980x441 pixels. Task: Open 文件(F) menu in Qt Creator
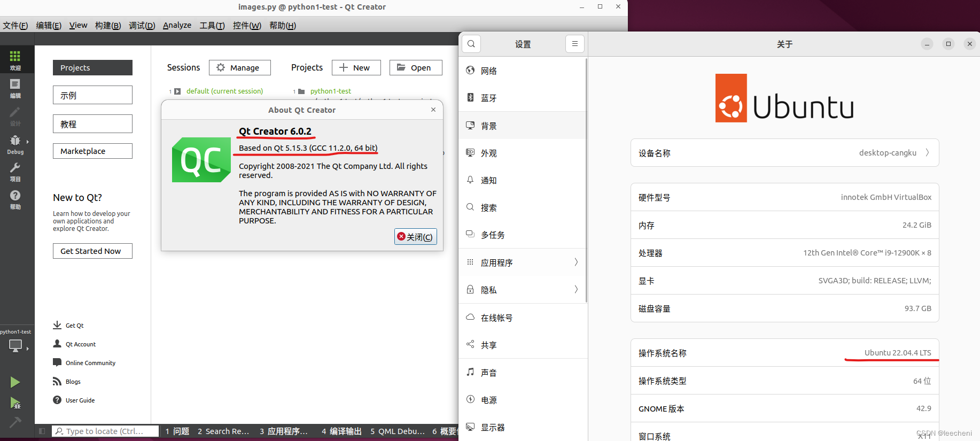[x=15, y=25]
